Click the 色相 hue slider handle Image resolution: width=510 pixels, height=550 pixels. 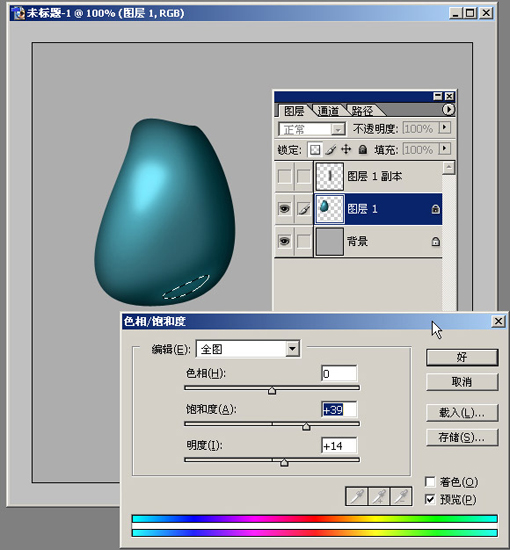pos(272,390)
